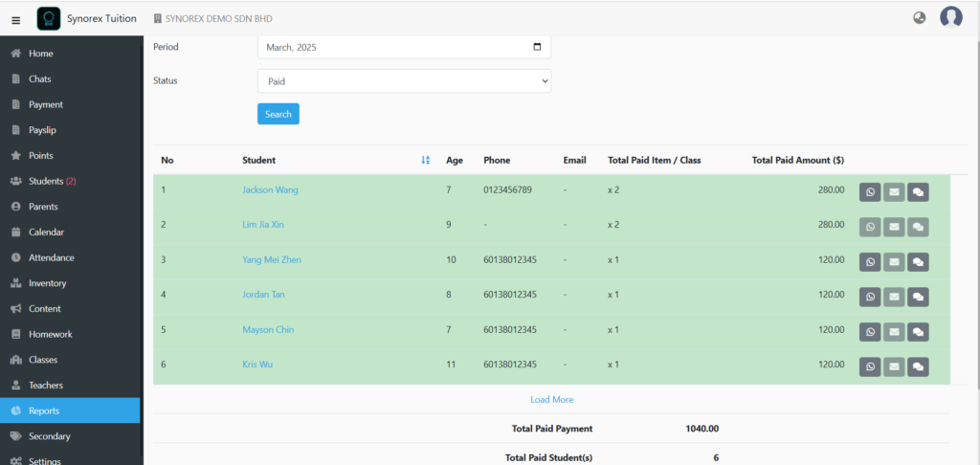Click email icon for Lim Jia Xin

pyautogui.click(x=894, y=227)
